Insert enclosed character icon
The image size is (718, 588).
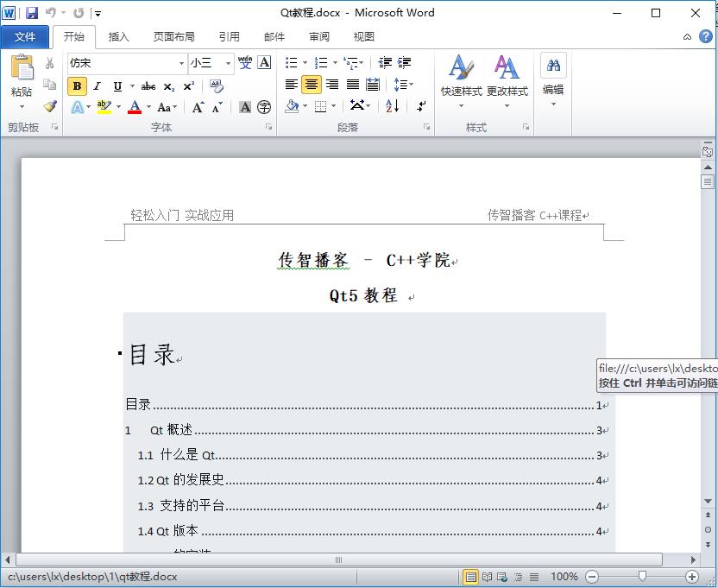pos(264,107)
